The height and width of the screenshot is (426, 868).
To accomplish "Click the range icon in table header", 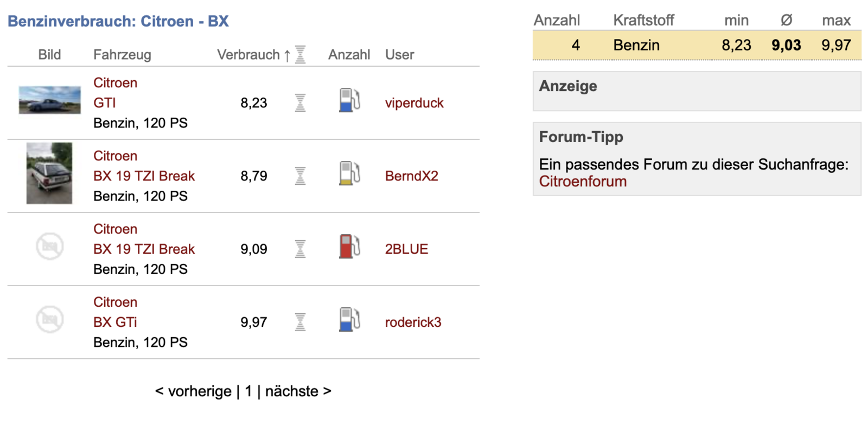I will tap(300, 54).
